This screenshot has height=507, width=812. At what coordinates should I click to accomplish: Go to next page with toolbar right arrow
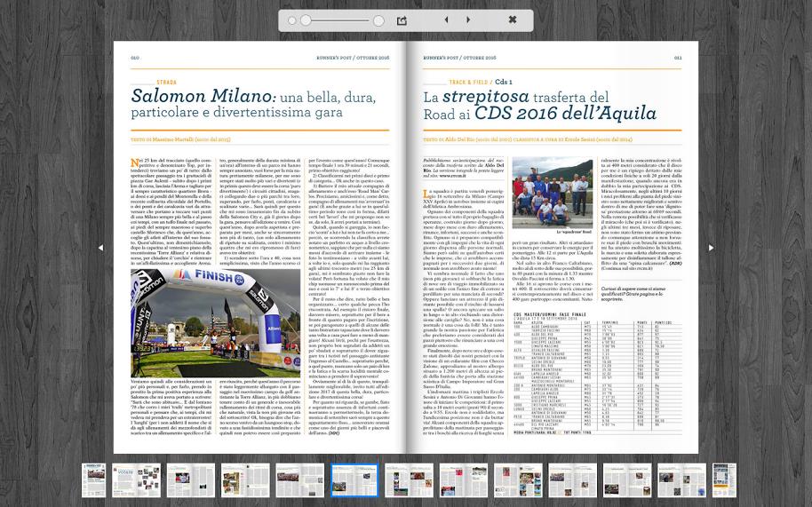[x=469, y=20]
